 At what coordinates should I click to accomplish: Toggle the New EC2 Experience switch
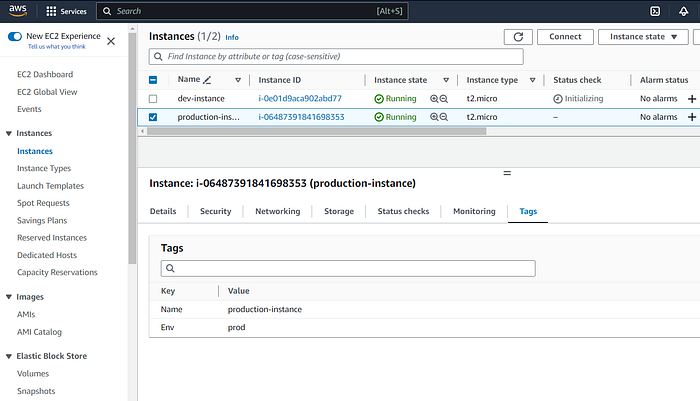click(x=15, y=36)
